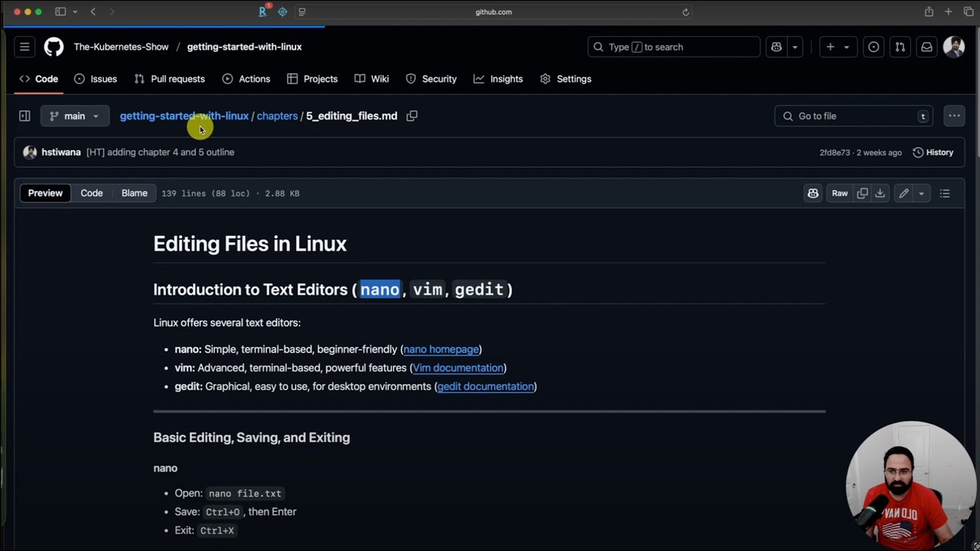Click getting-started-with-linux repo name in header
The height and width of the screenshot is (551, 980).
[244, 47]
